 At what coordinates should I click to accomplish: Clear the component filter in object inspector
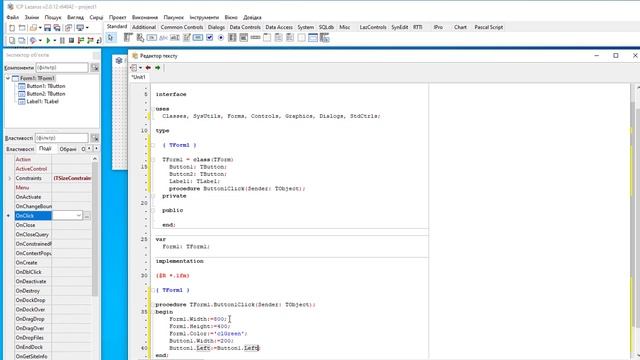pyautogui.click(x=95, y=67)
